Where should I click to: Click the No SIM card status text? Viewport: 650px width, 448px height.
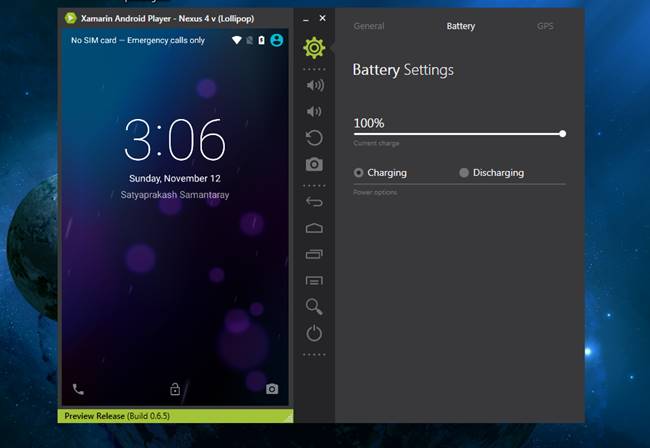[x=138, y=40]
